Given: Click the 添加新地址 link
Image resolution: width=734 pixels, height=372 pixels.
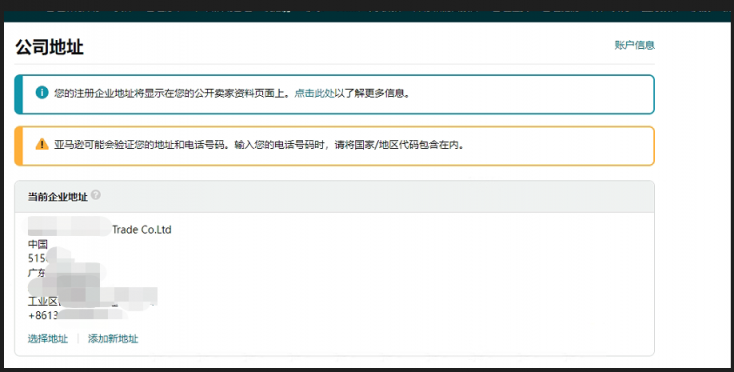Looking at the screenshot, I should [113, 339].
